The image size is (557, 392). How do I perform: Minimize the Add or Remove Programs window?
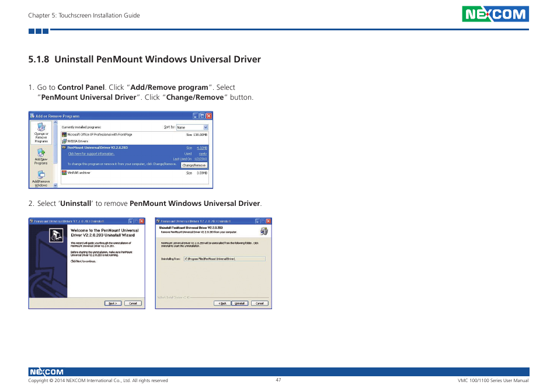pyautogui.click(x=196, y=116)
